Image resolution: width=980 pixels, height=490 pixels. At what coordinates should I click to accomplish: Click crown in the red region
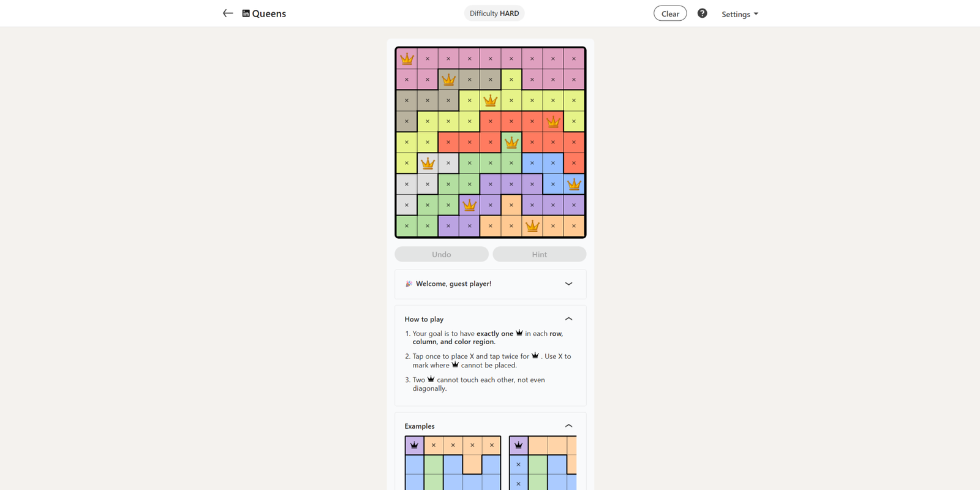point(553,121)
